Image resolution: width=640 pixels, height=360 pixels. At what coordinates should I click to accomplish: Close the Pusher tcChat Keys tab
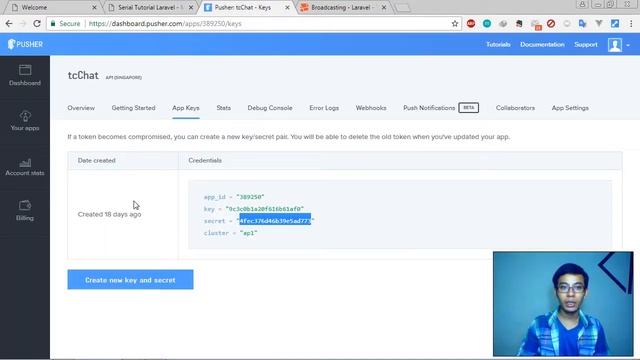tap(287, 7)
